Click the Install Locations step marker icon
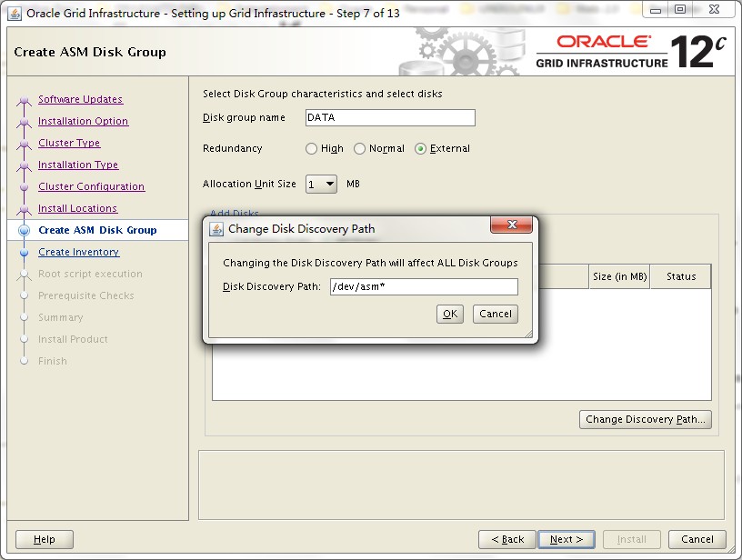 25,209
